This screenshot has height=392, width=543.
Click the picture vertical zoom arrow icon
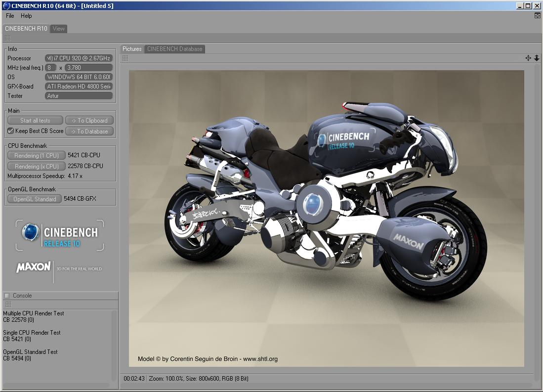(x=537, y=58)
